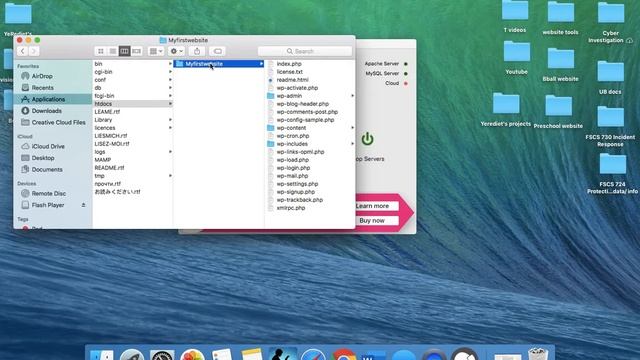This screenshot has width=640, height=360.
Task: Click the MAMP power icon to stop servers
Action: [367, 139]
